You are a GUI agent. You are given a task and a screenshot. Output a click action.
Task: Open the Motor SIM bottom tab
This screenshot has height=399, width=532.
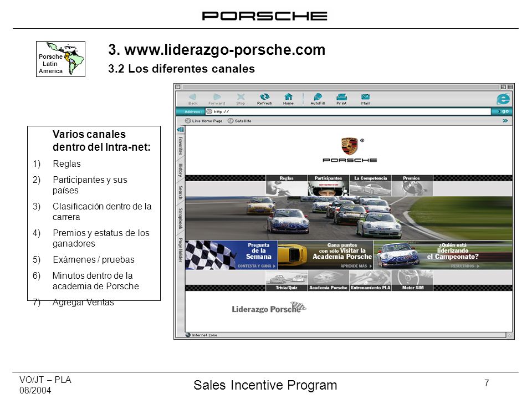tap(412, 288)
